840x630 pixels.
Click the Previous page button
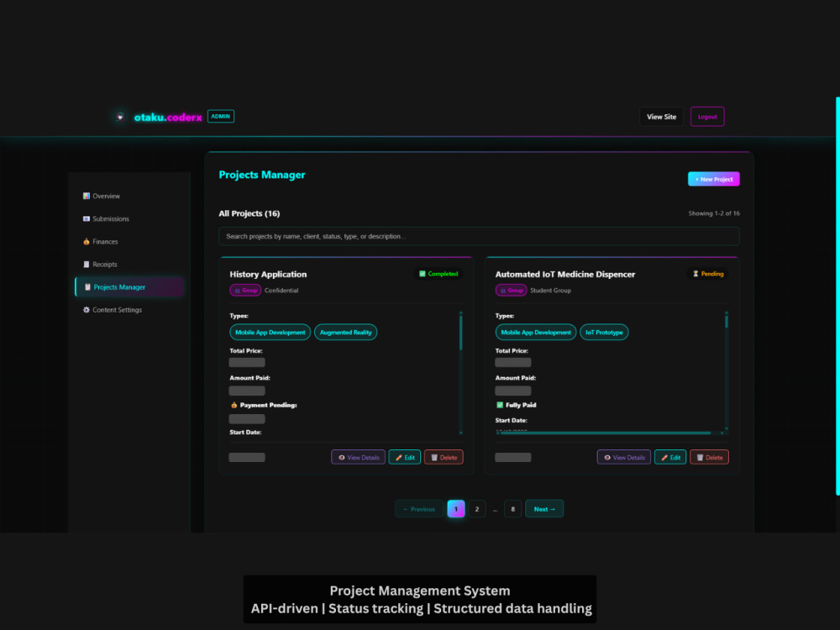(x=419, y=509)
